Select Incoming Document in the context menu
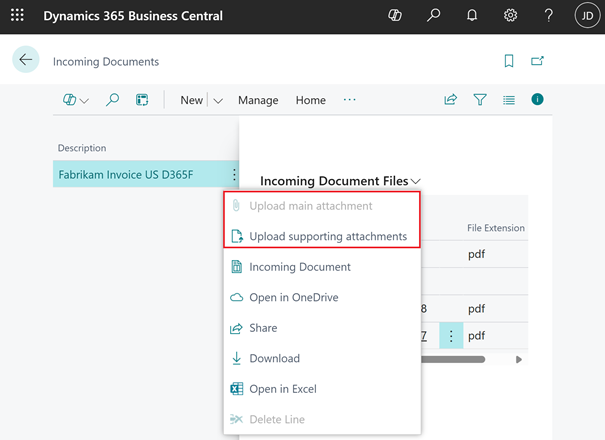 coord(322,267)
